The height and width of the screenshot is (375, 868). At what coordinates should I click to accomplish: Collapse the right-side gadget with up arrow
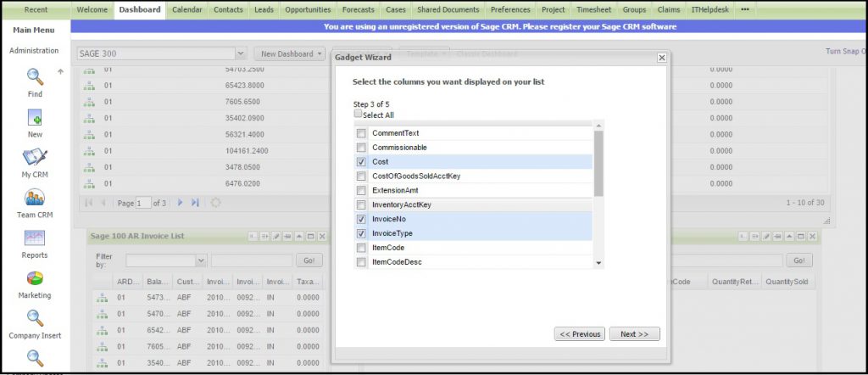pos(789,237)
